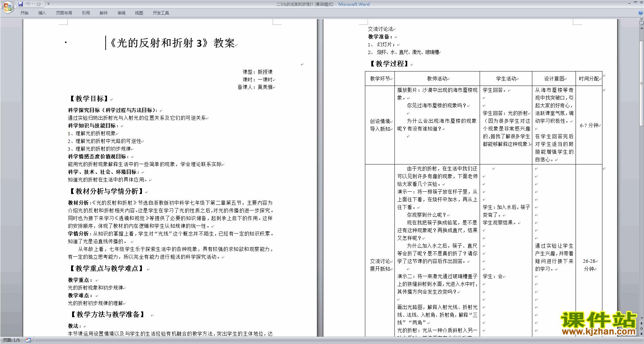Screen dimensions: 644x344
Task: Click the line 2、烧杯、水、直尺、激光、玻璃槽
Action: click(x=404, y=52)
